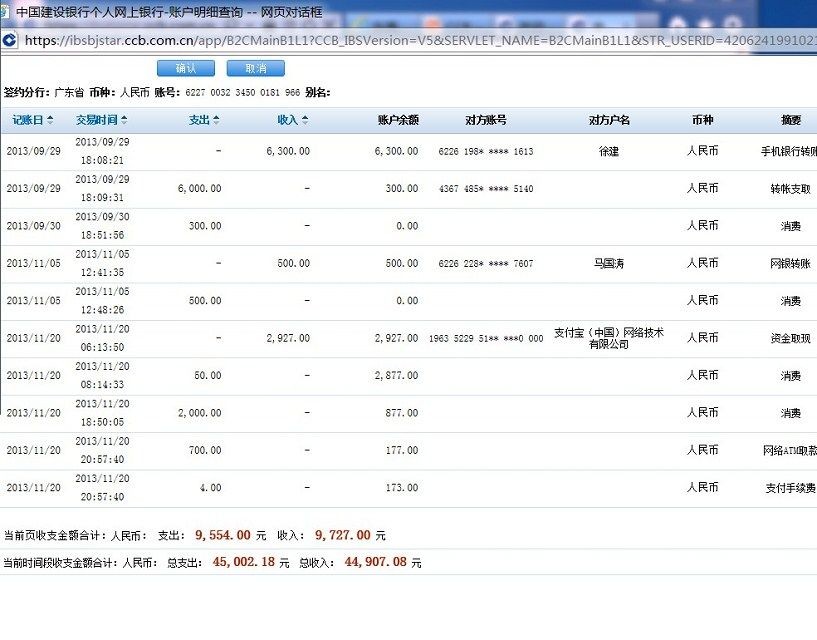
Task: Click the 确认 confirm button
Action: point(185,68)
